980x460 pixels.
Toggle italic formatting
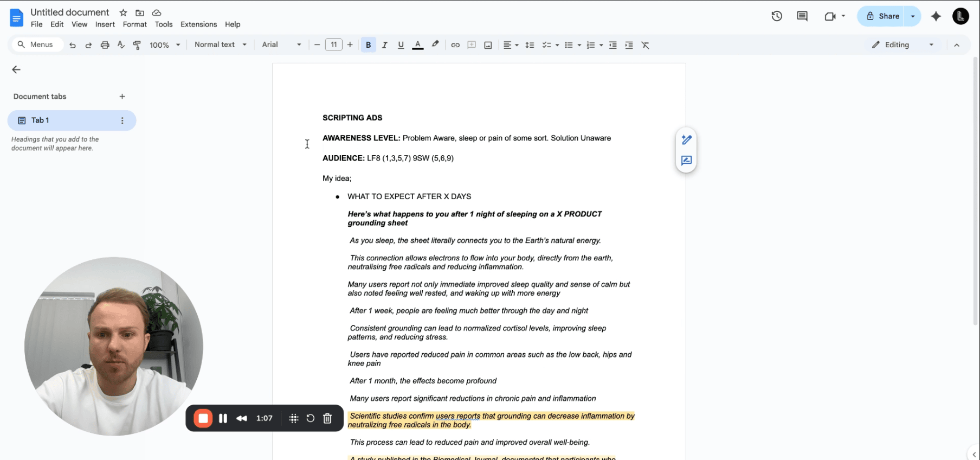pos(384,45)
